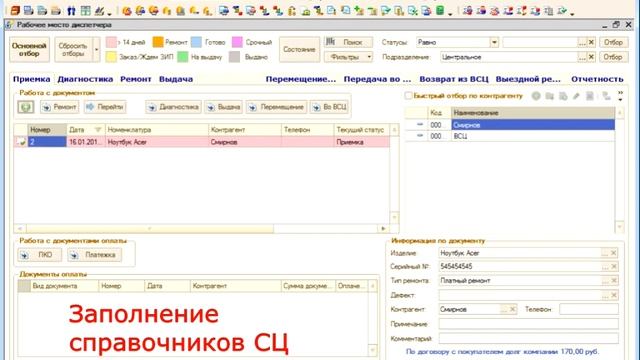Click the Состояние button
This screenshot has height=360, width=640.
(x=299, y=49)
